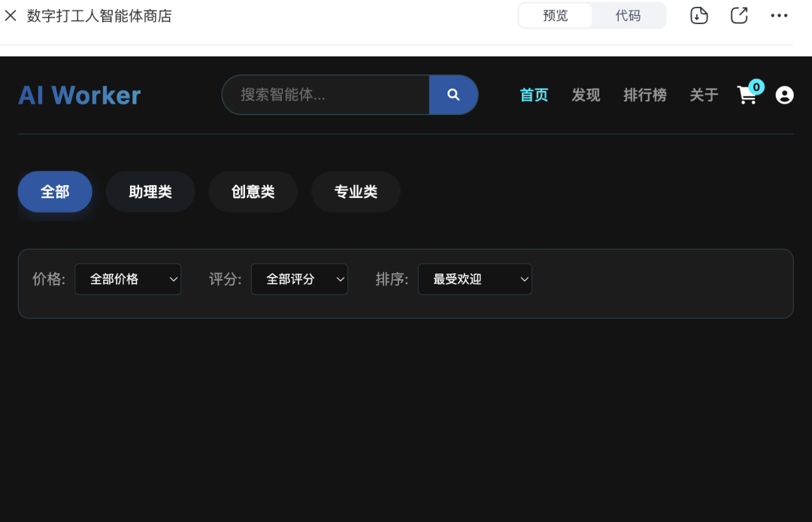Click the blue magnifier search button
Screen dimensions: 812x522
tap(453, 95)
